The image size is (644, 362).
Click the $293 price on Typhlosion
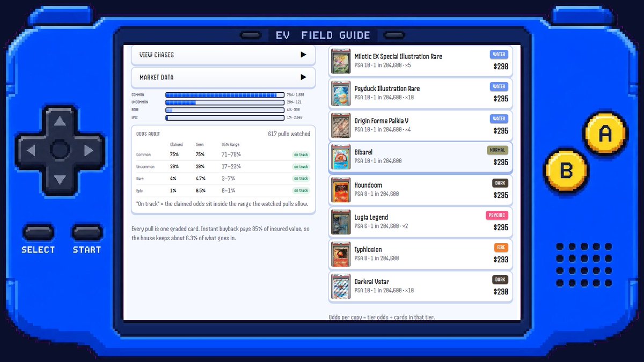(501, 260)
